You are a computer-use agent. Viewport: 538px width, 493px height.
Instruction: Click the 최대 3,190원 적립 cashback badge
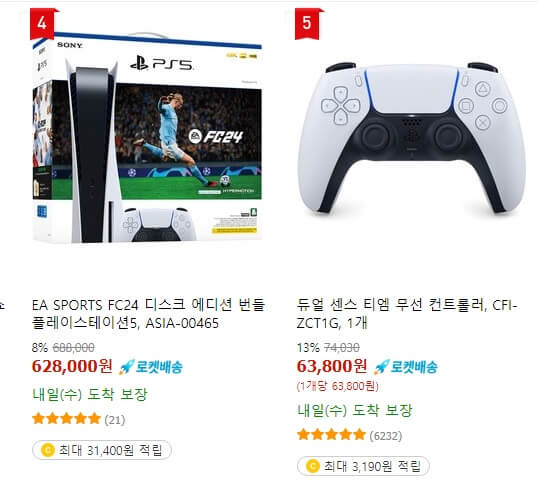pos(363,466)
